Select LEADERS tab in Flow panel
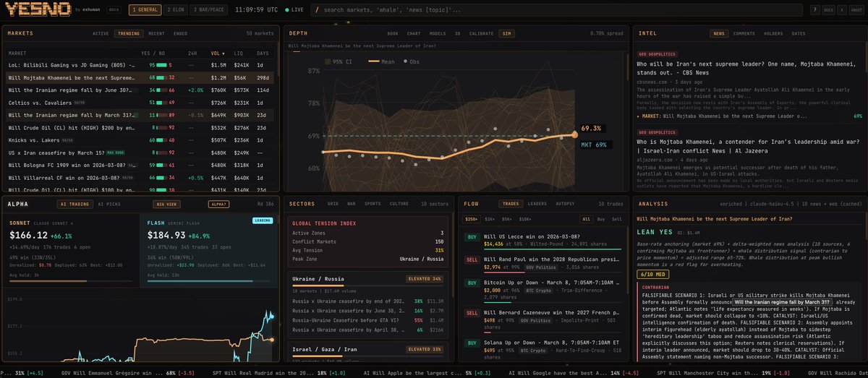 coord(537,204)
